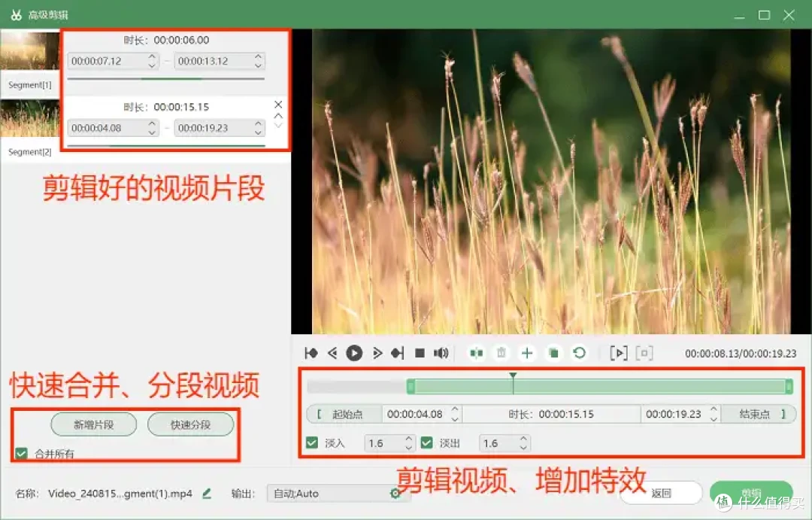
Task: Decrease the 淡入 duration value
Action: [408, 448]
